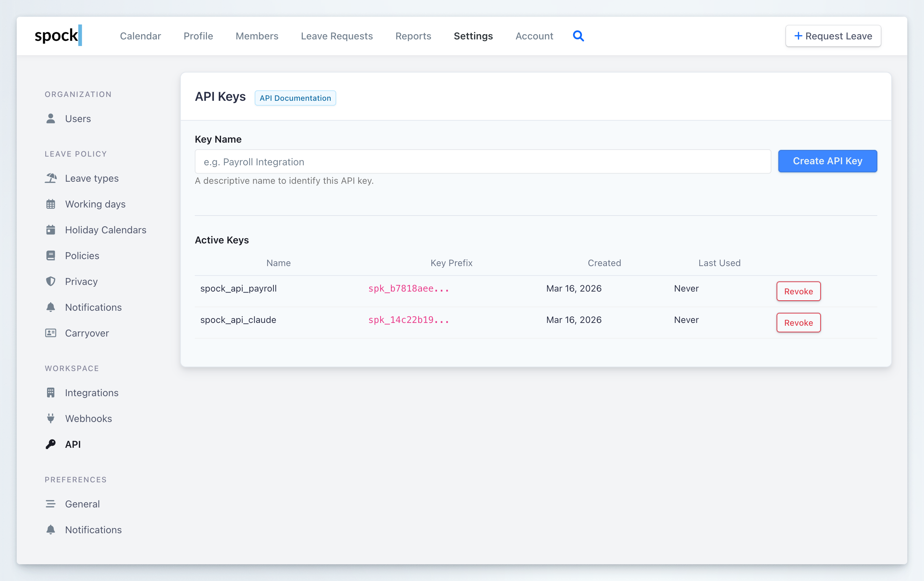
Task: Click the Request Leave button
Action: pyautogui.click(x=833, y=36)
